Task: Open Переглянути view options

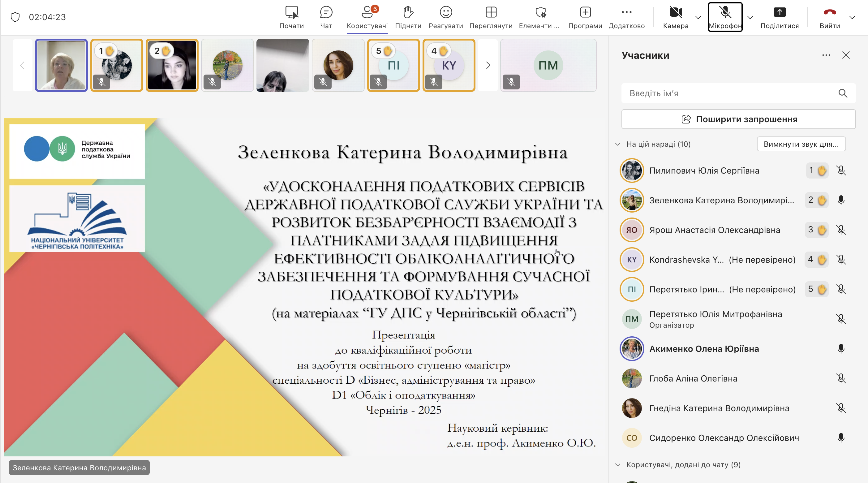Action: tap(491, 17)
